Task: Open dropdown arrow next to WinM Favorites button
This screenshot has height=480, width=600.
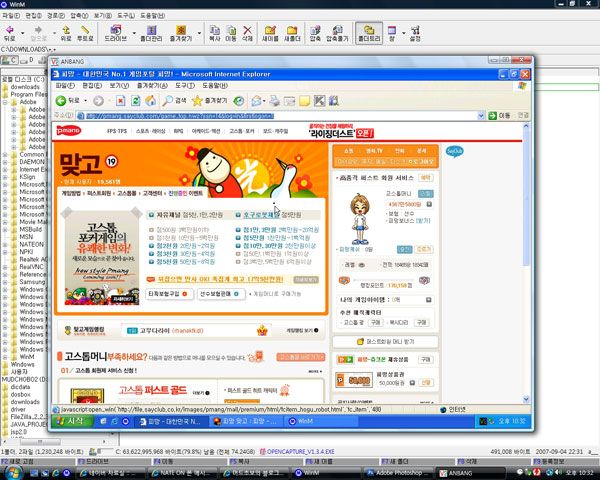Action: 199,33
